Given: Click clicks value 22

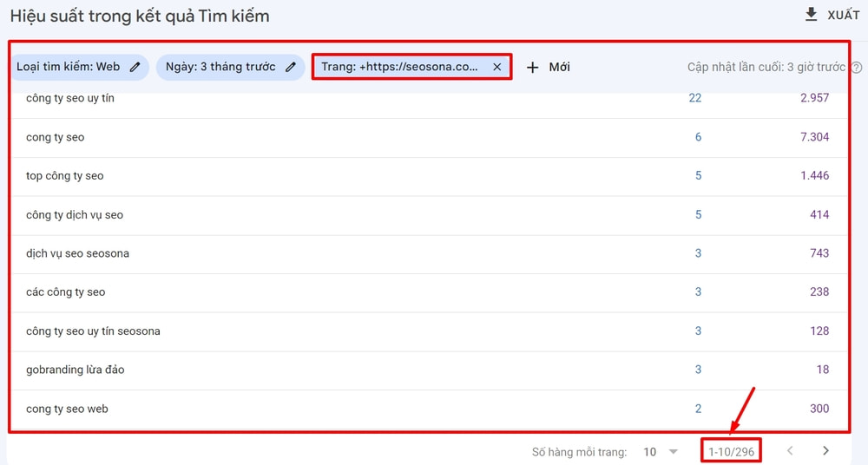Looking at the screenshot, I should click(x=694, y=98).
